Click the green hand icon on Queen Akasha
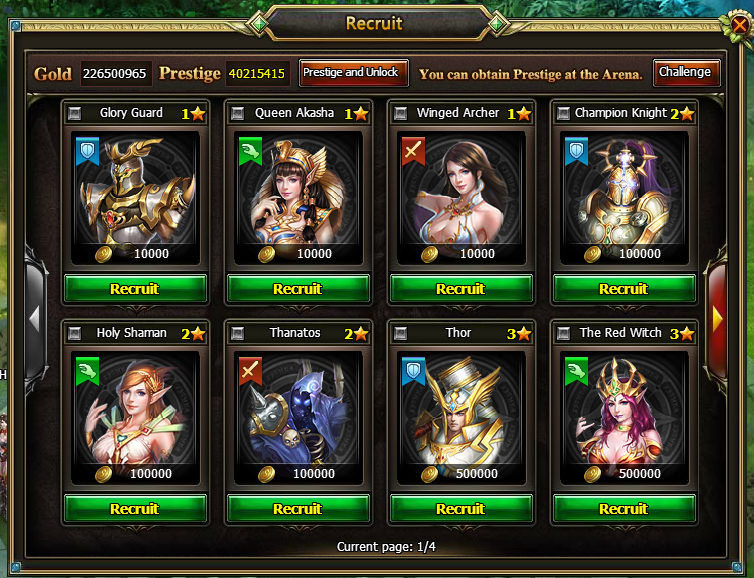The height and width of the screenshot is (578, 754). coord(251,151)
